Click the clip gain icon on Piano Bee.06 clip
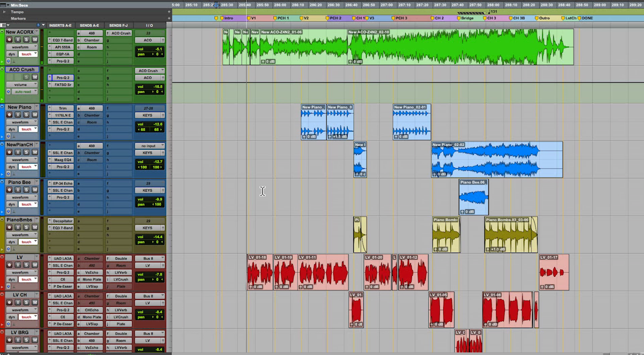Image resolution: width=644 pixels, height=355 pixels. [x=462, y=212]
